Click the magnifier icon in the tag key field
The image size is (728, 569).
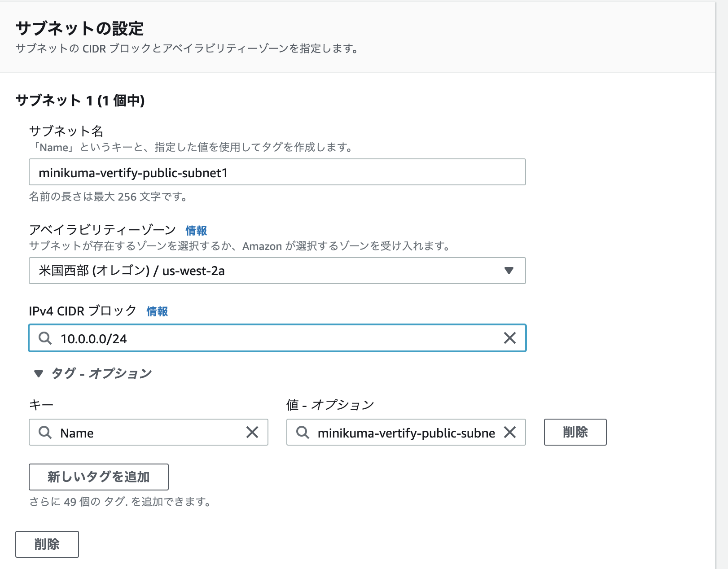tap(44, 433)
